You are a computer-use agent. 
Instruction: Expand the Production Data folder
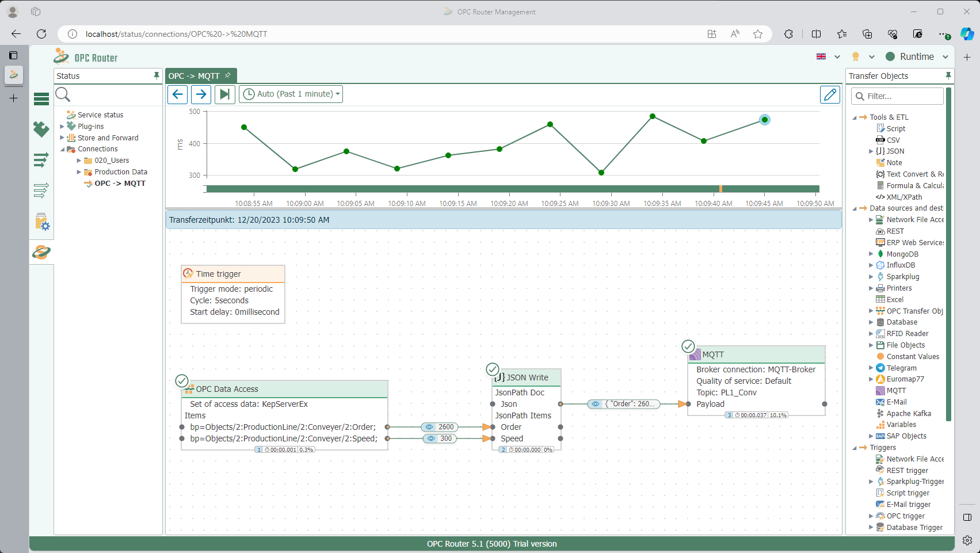[79, 172]
